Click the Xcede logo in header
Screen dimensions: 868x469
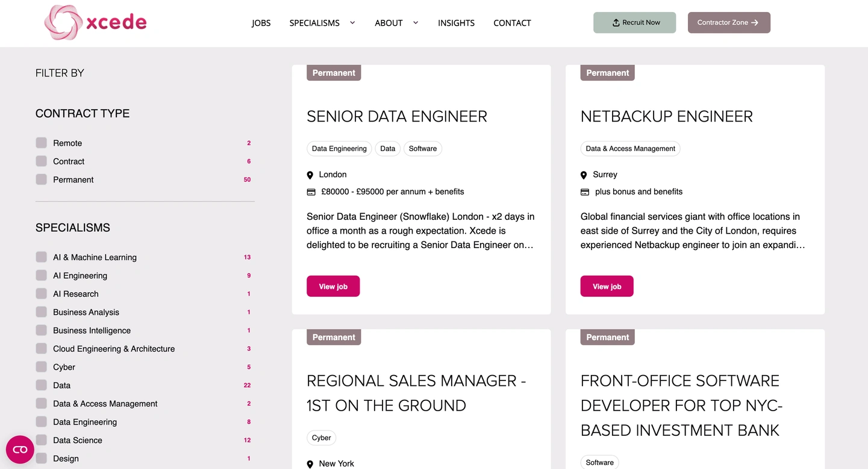click(x=95, y=23)
